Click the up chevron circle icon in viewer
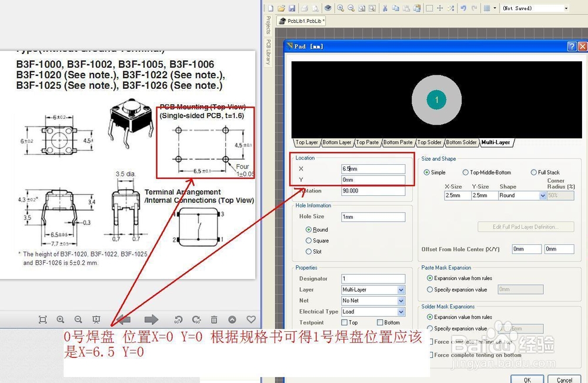Screen dimensions: 588x383 pyautogui.click(x=232, y=319)
